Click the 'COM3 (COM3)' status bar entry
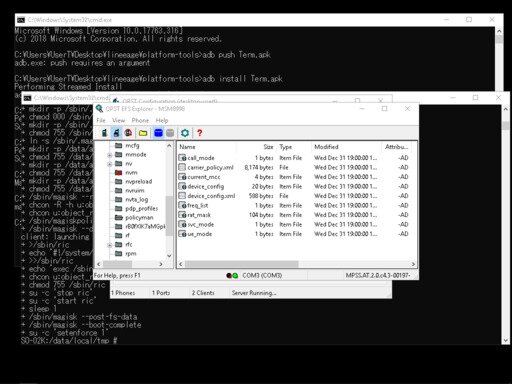Image resolution: width=512 pixels, height=384 pixels. pyautogui.click(x=262, y=276)
